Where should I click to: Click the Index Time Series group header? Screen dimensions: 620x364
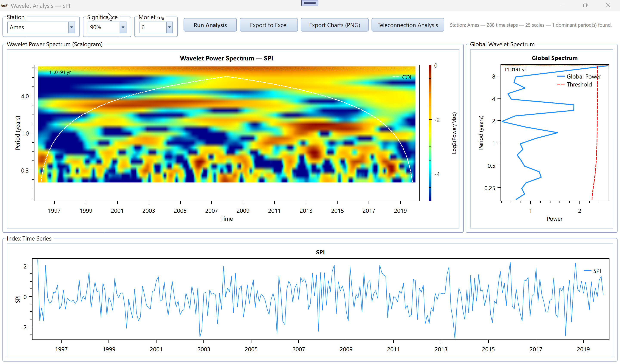pyautogui.click(x=29, y=239)
